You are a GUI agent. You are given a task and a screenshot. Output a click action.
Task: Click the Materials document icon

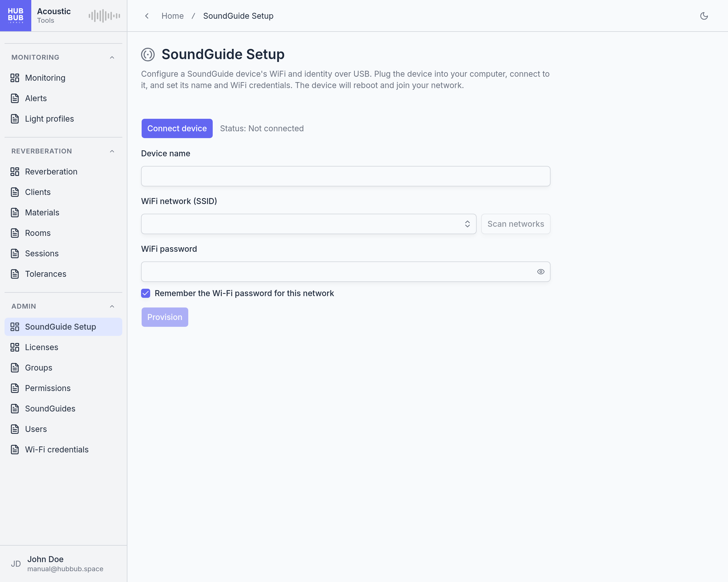click(x=15, y=213)
